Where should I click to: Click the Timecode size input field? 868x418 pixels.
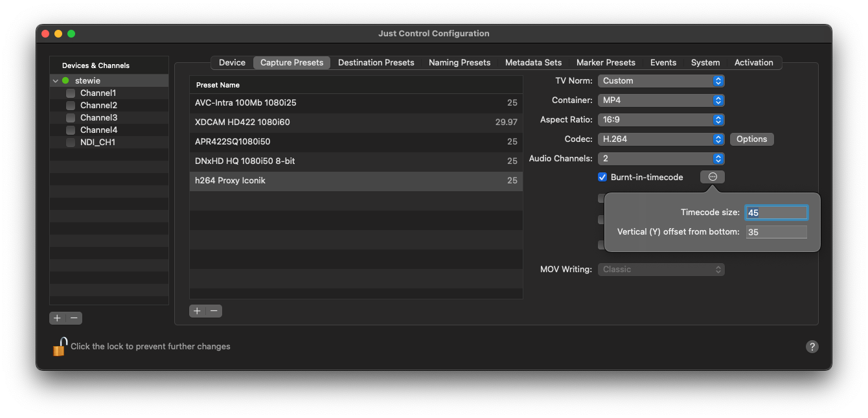(777, 213)
